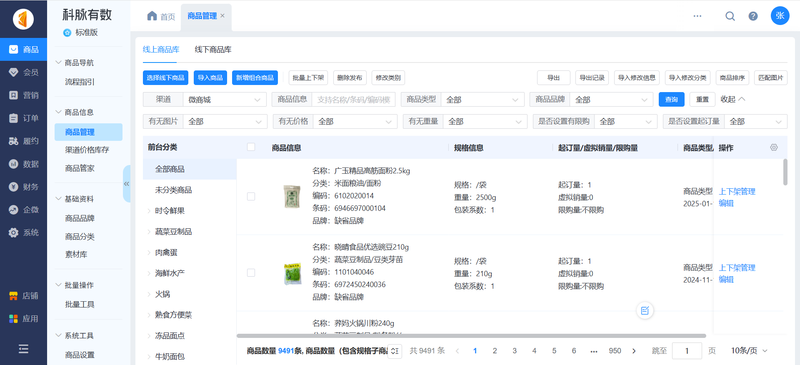The height and width of the screenshot is (365, 800).
Task: Tick the checkbox for 晓晴食品优选豌豆210g
Action: click(251, 273)
